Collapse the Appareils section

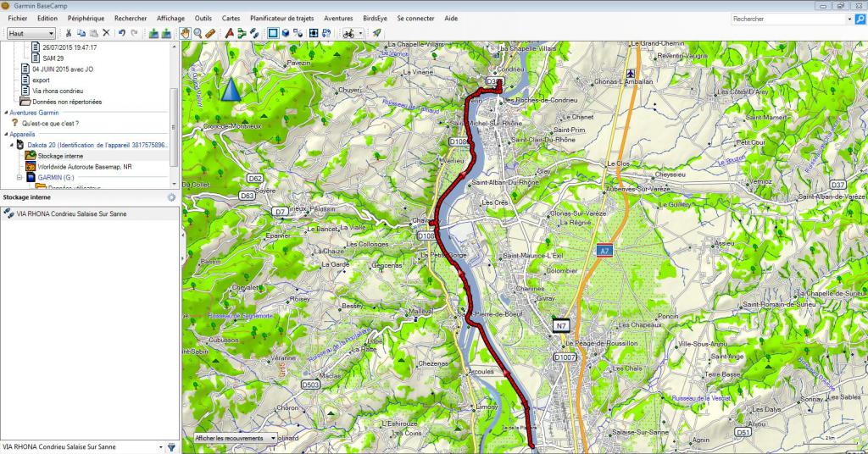[6, 134]
